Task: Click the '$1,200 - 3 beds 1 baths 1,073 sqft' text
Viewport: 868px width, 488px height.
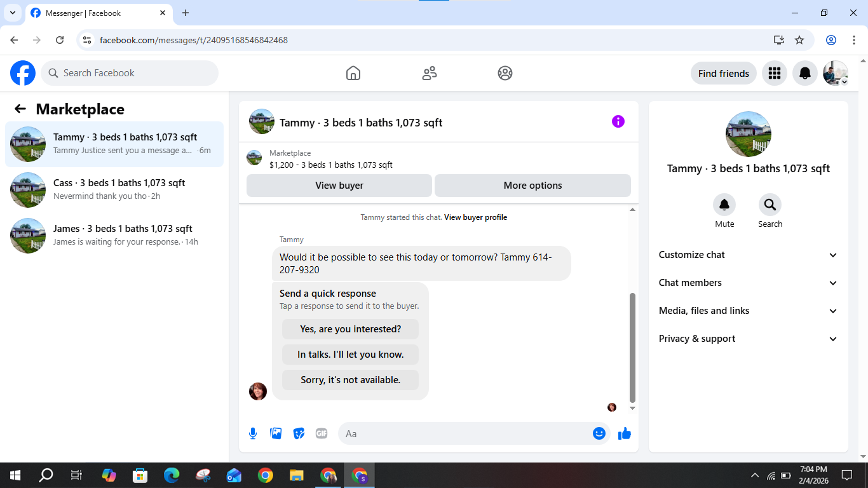Action: tap(331, 165)
